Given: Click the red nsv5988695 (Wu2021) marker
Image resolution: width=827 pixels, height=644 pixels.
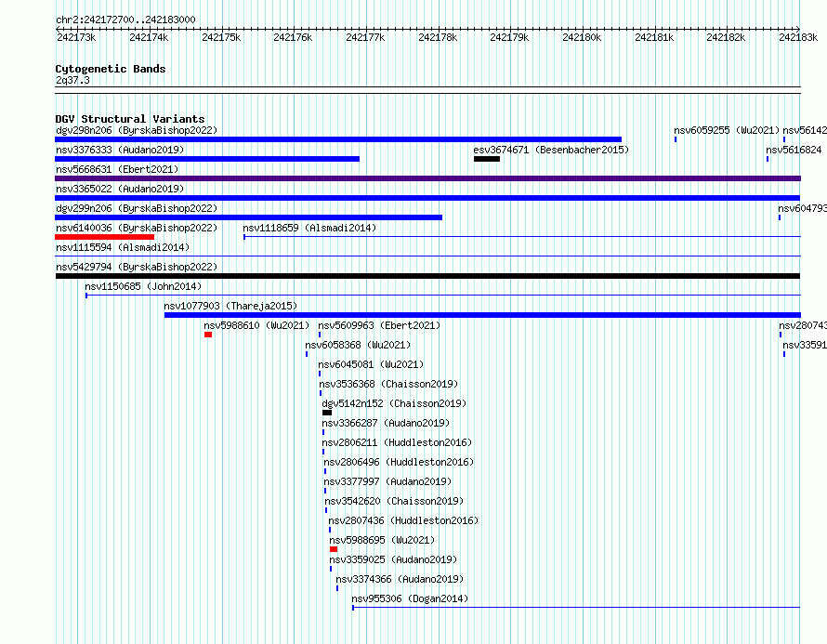Looking at the screenshot, I should pos(334,549).
